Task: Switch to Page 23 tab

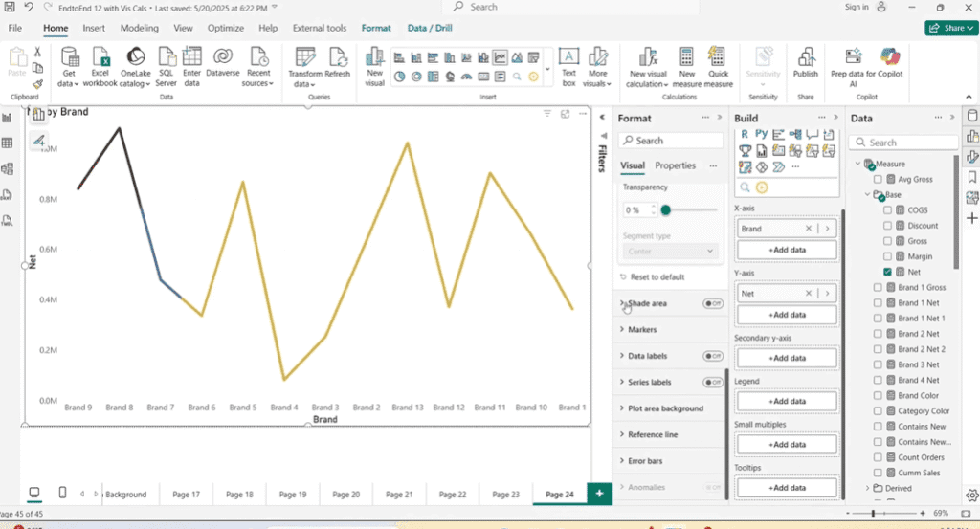Action: [x=505, y=494]
